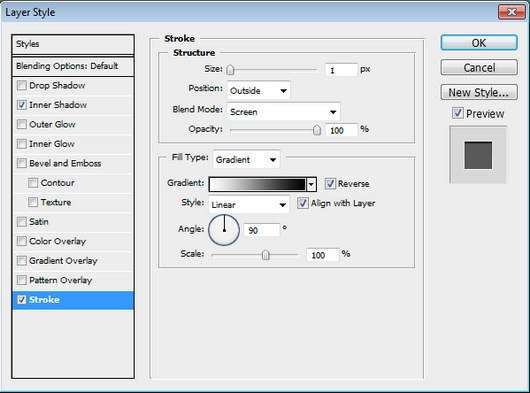The height and width of the screenshot is (393, 530).
Task: Tick the Texture checkbox
Action: pyautogui.click(x=33, y=202)
